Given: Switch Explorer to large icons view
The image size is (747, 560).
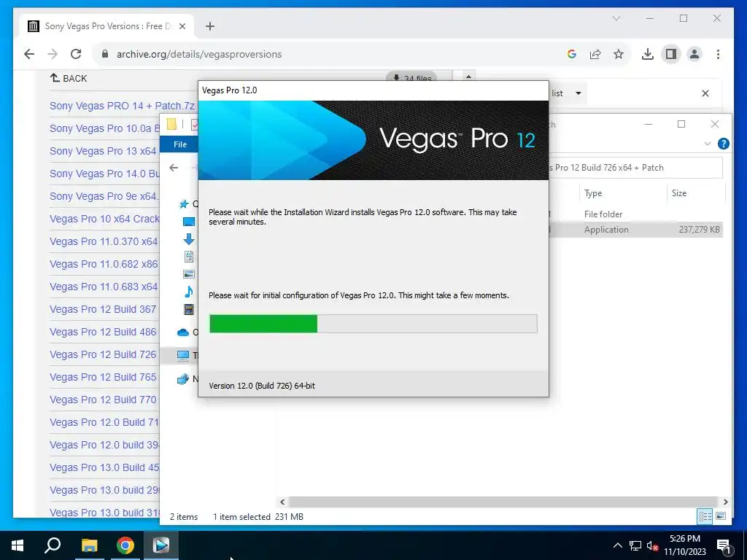Looking at the screenshot, I should pyautogui.click(x=721, y=516).
